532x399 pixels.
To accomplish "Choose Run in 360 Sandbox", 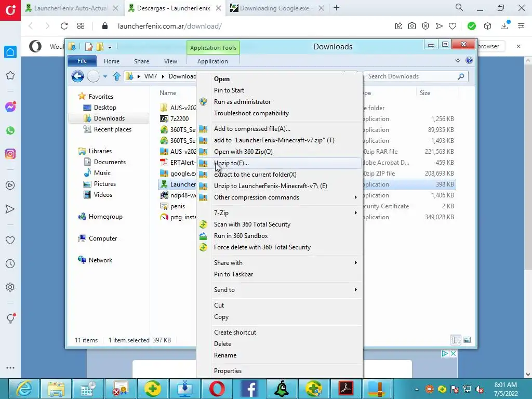I will (x=279, y=236).
